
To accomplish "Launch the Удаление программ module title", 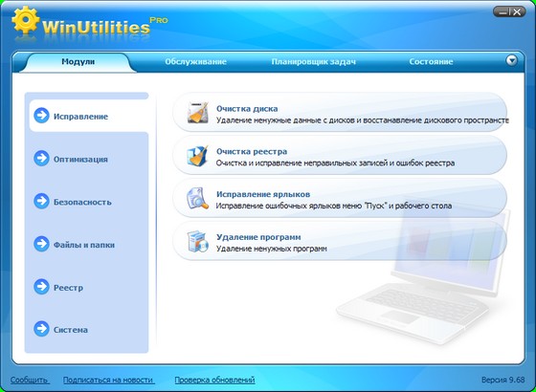I will click(258, 237).
